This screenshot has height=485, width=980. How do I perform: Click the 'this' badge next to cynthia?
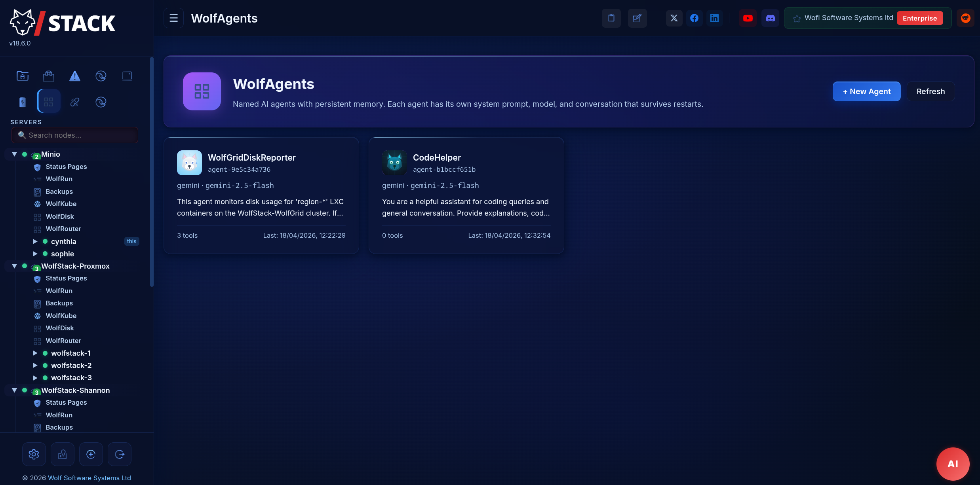click(131, 241)
